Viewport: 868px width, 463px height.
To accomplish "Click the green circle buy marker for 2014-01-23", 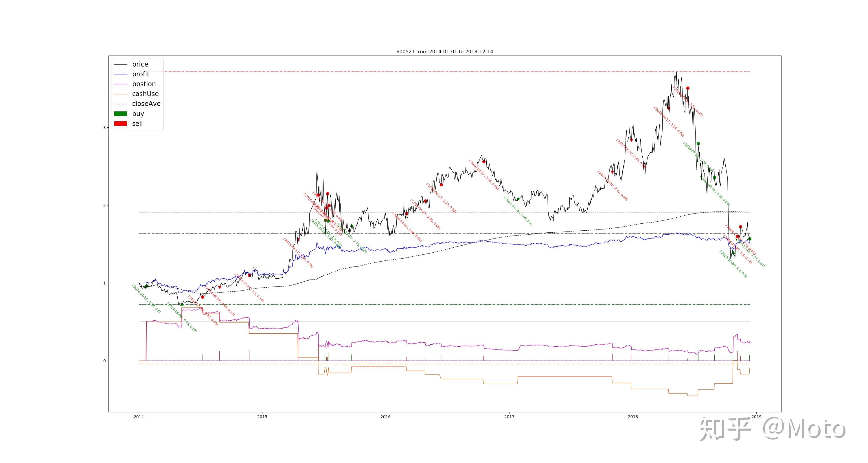I will click(146, 286).
